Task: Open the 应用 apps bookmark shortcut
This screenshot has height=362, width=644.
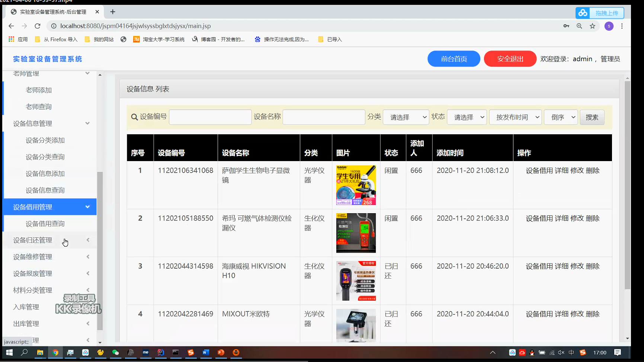Action: tap(18, 39)
